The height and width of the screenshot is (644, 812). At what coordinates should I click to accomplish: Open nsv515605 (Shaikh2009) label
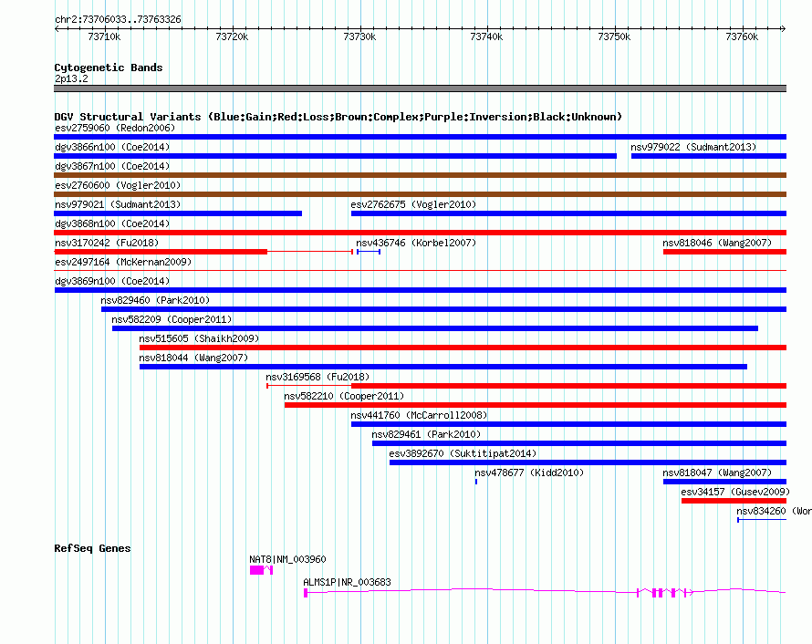click(x=200, y=338)
